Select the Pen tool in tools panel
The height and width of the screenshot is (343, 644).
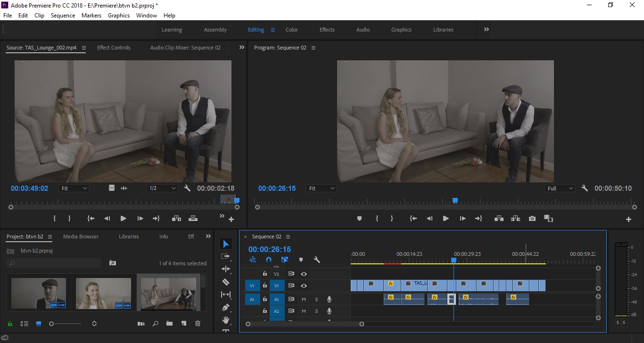pyautogui.click(x=226, y=307)
